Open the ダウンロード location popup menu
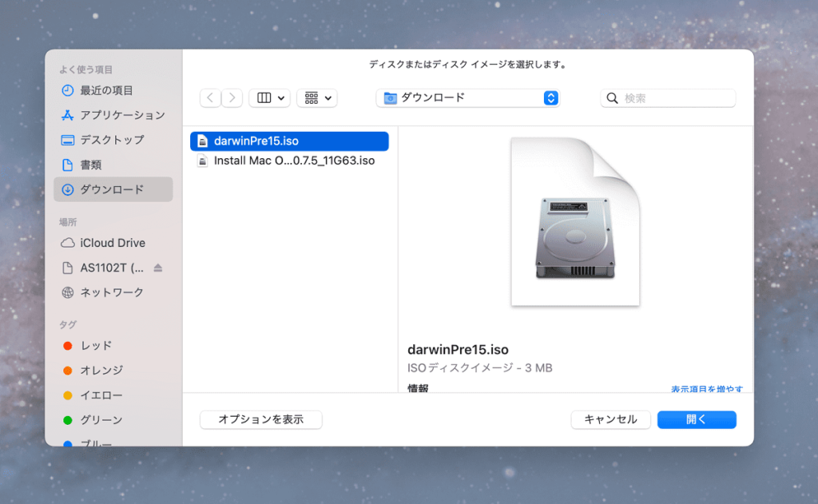The height and width of the screenshot is (504, 818). pos(468,98)
